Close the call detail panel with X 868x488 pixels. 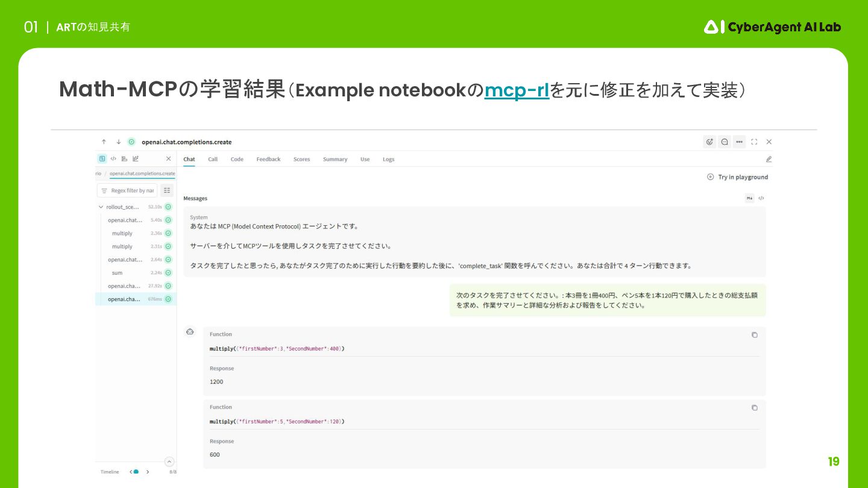point(769,142)
